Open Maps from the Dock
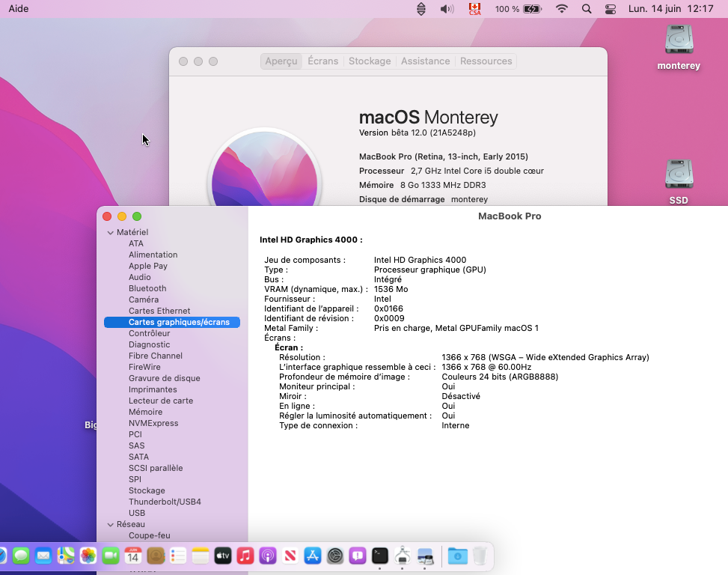728x575 pixels. click(65, 556)
